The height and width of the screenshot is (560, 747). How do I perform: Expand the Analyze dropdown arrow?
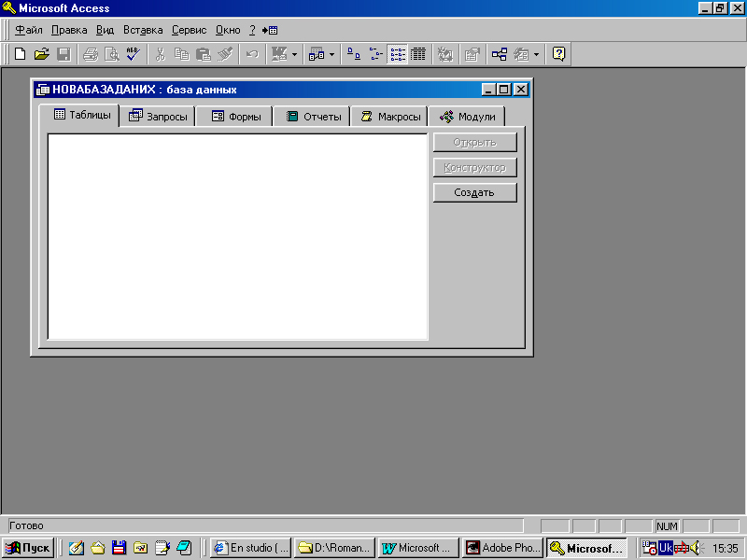click(x=332, y=54)
